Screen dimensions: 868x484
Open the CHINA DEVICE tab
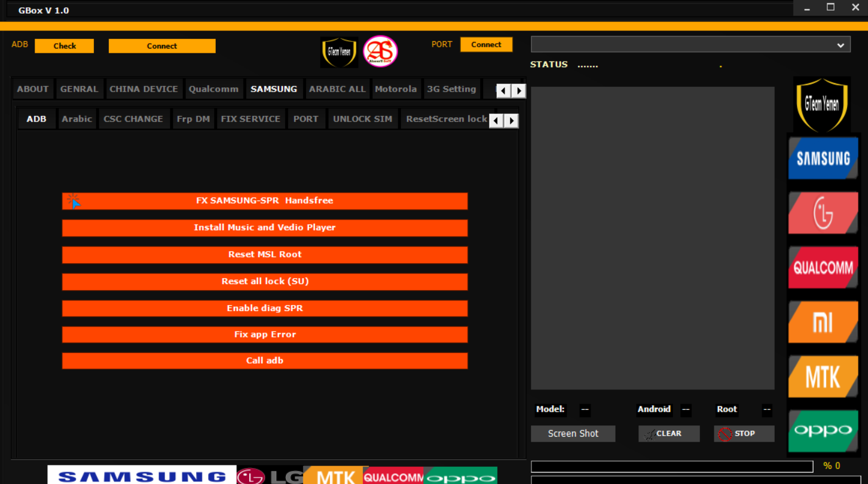[x=143, y=89]
